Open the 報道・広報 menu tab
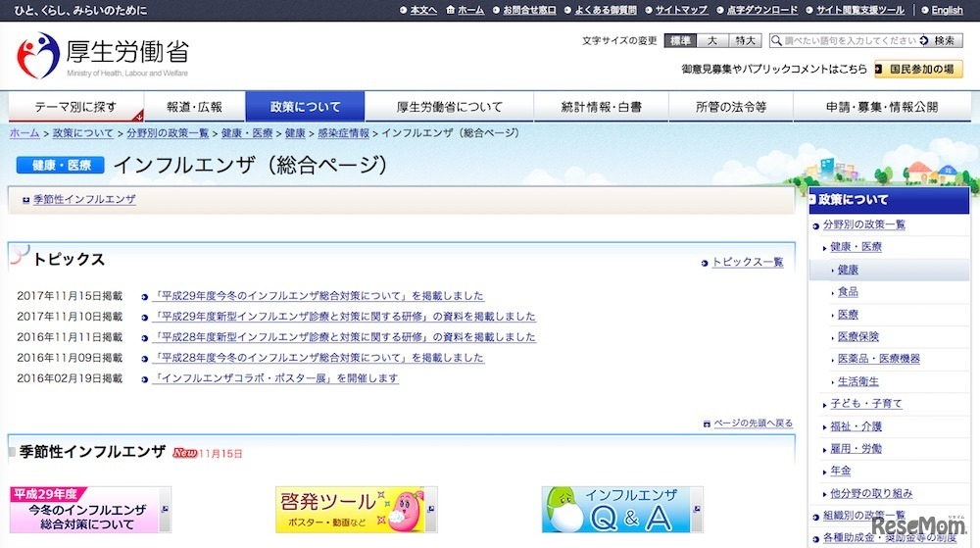The width and height of the screenshot is (980, 548). (x=194, y=107)
